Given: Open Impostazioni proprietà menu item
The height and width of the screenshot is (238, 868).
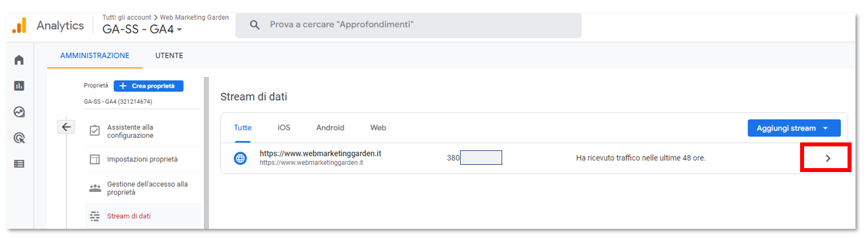Looking at the screenshot, I should point(143,160).
